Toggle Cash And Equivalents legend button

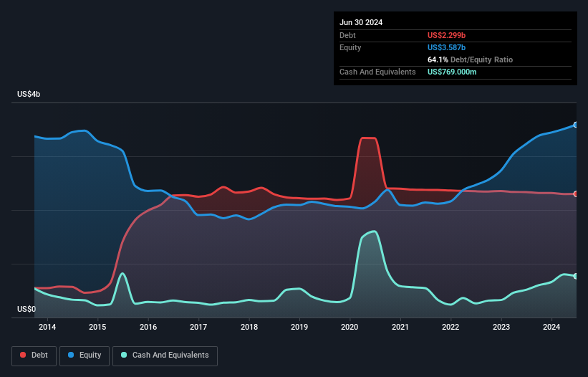coord(165,355)
